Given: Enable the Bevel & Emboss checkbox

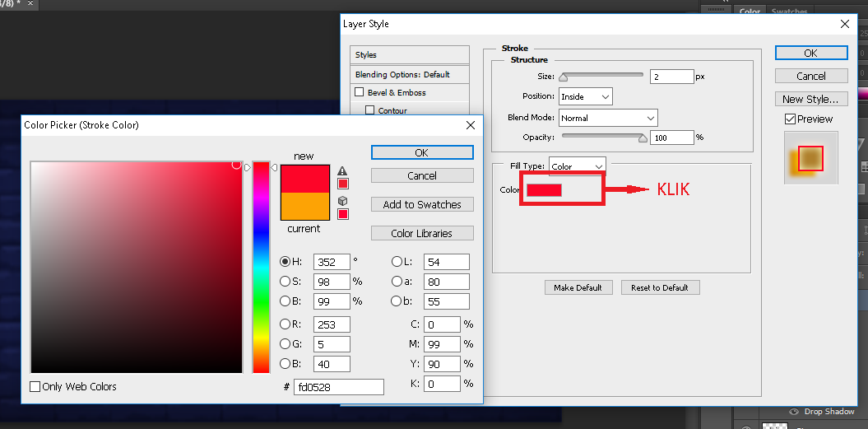Looking at the screenshot, I should point(360,92).
